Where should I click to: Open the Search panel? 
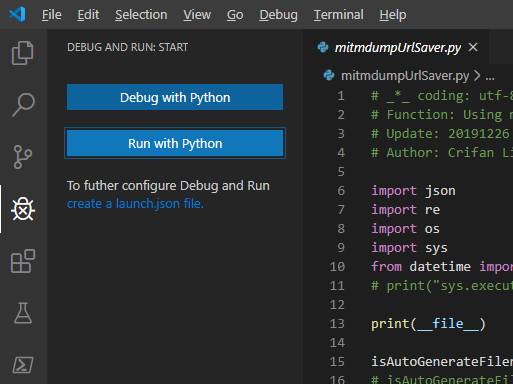[x=23, y=105]
